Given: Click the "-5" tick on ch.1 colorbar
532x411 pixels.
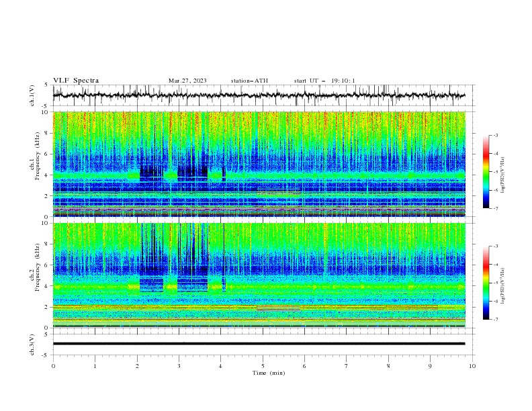Looking at the screenshot, I should pos(495,172).
